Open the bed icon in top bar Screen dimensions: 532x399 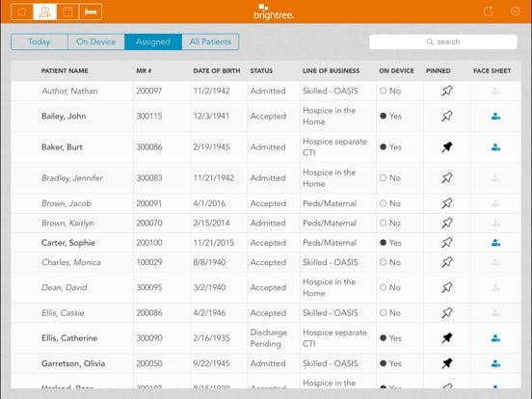pos(91,12)
